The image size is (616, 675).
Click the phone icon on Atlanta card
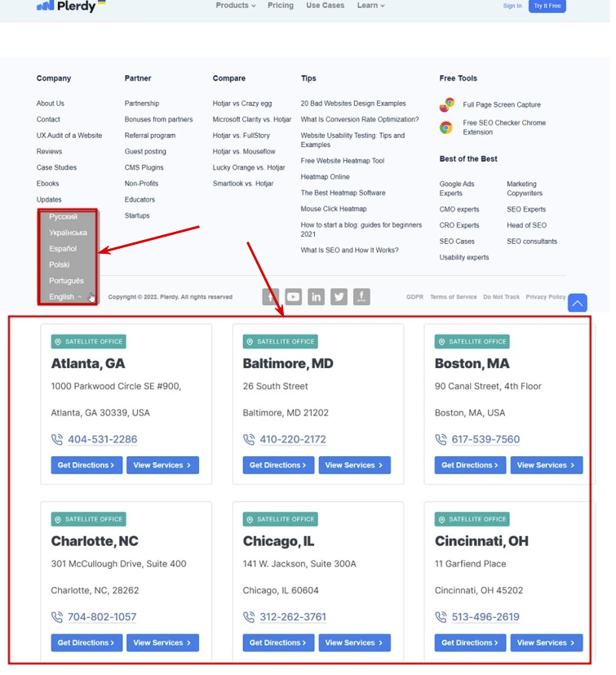coord(57,439)
